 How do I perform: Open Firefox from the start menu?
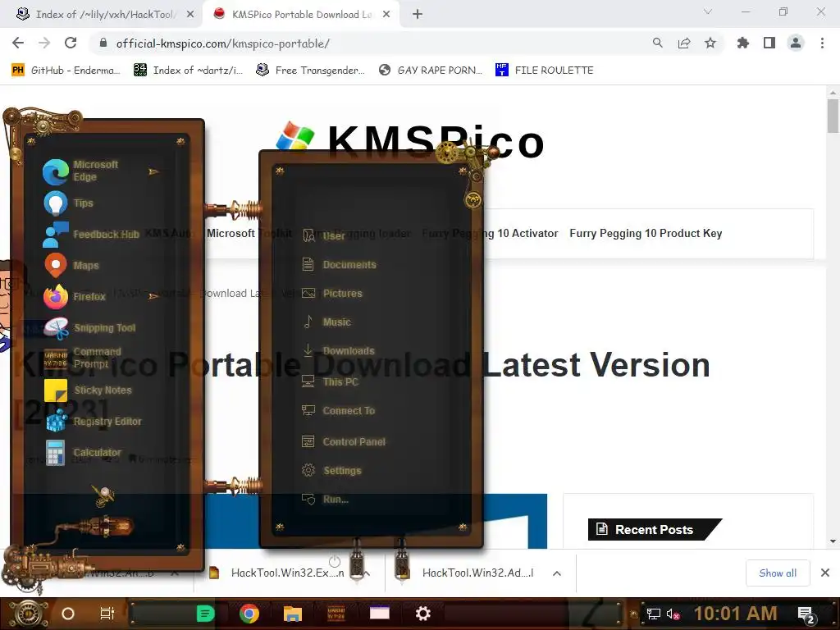tap(74, 296)
